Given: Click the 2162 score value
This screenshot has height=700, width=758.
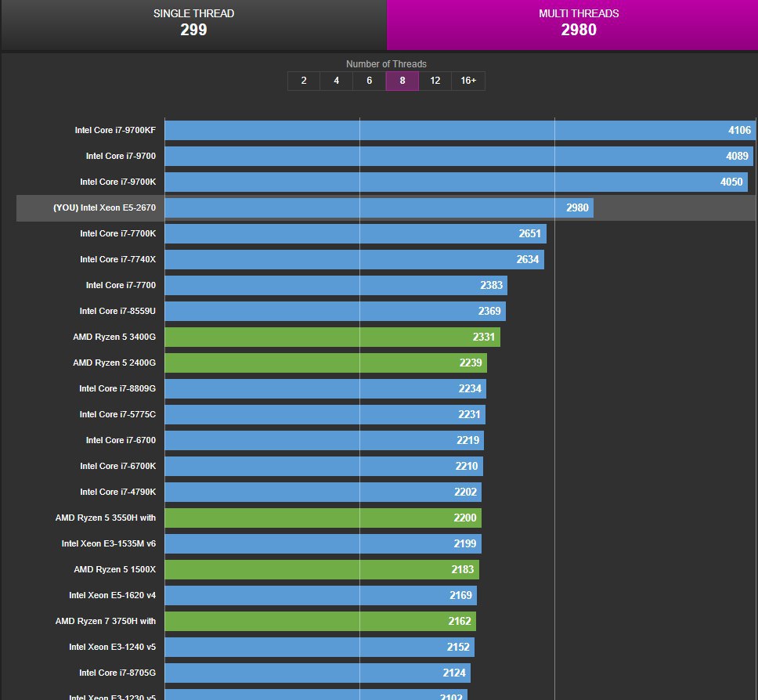Looking at the screenshot, I should click(x=459, y=622).
